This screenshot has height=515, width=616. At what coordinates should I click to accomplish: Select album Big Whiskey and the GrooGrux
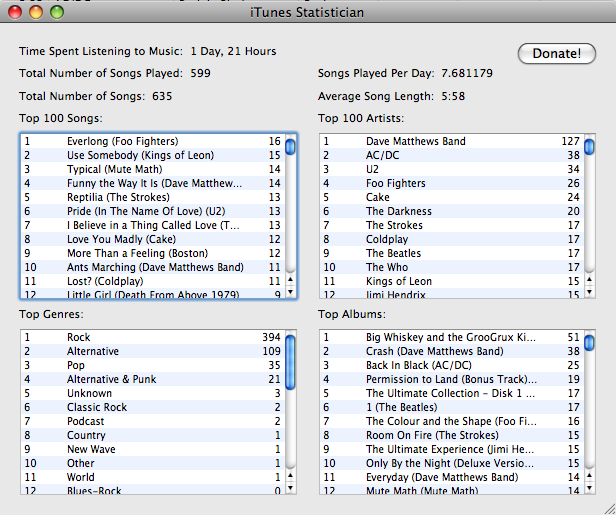coord(452,337)
